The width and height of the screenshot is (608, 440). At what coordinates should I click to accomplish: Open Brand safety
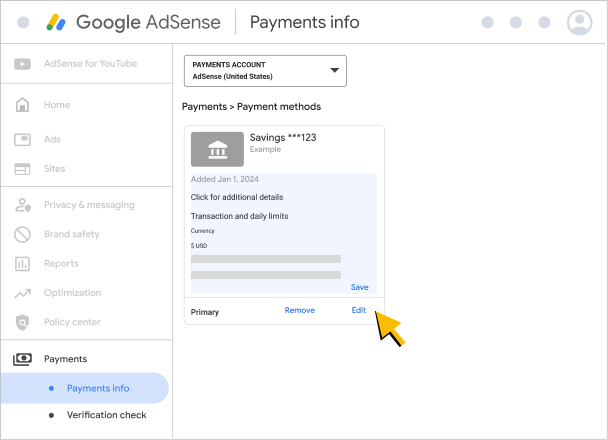[72, 234]
